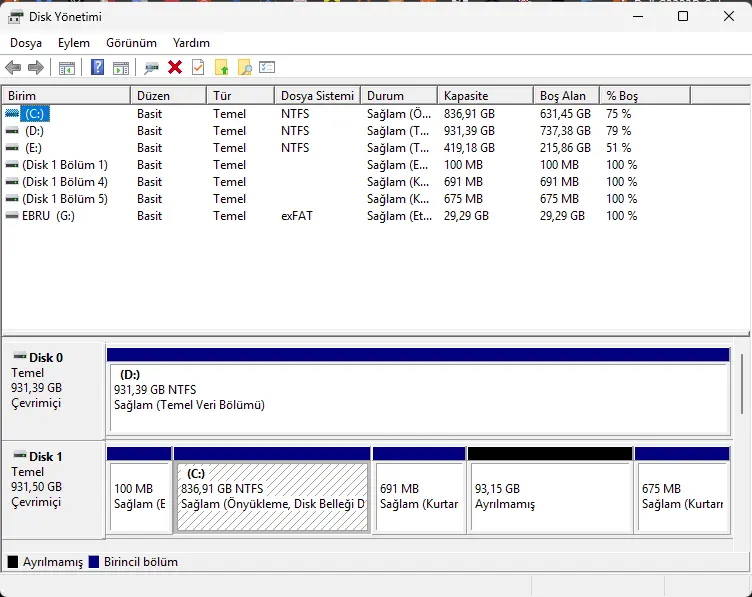Sort by the % Boş column header
The width and height of the screenshot is (752, 597).
coord(645,95)
